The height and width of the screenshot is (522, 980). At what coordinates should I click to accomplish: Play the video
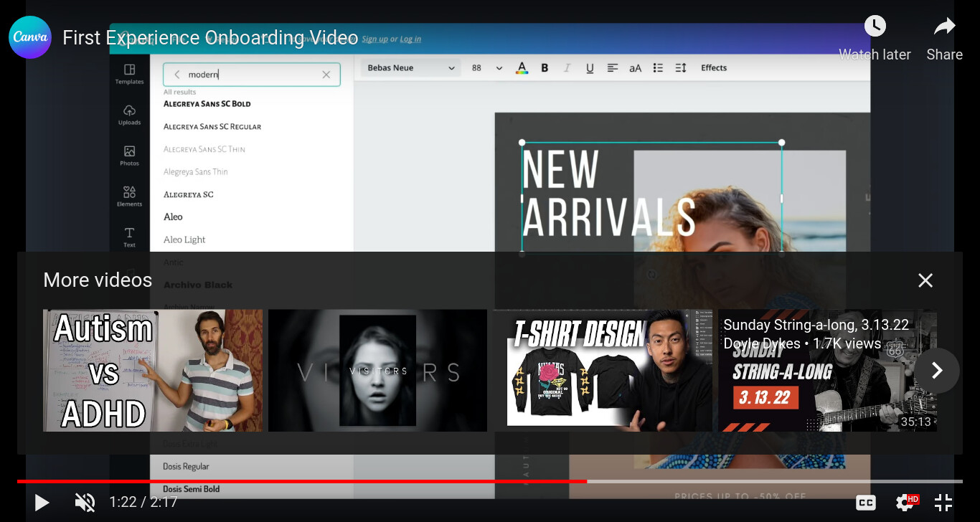pyautogui.click(x=42, y=502)
